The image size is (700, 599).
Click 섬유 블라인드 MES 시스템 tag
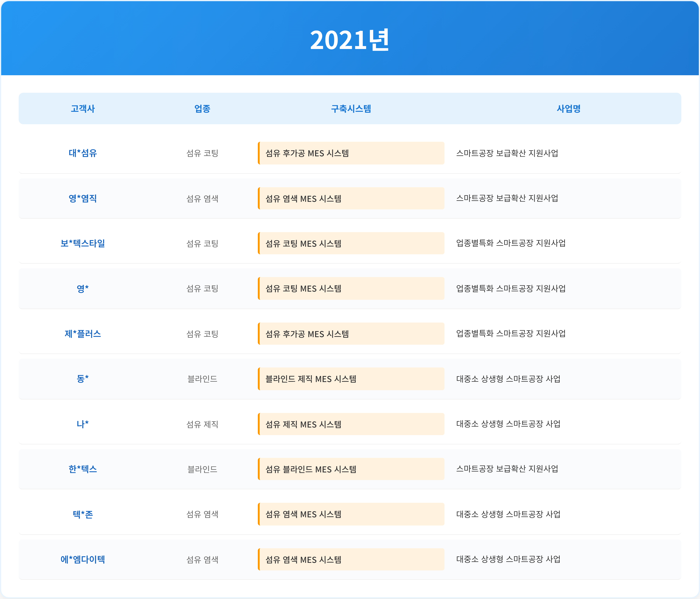[311, 469]
